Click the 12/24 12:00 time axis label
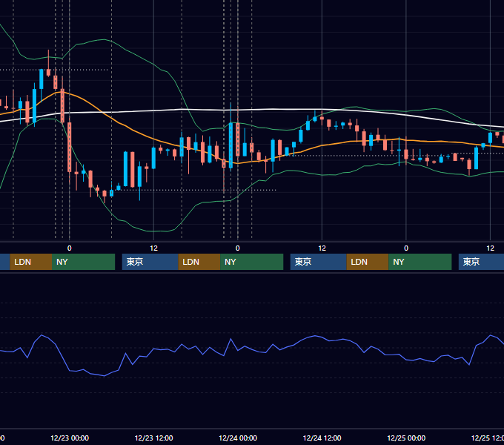 tap(322, 438)
